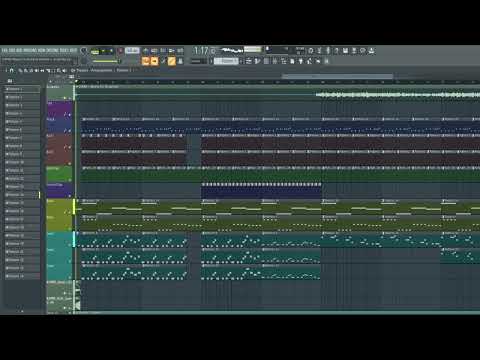Screen dimensions: 480x360
Task: Select the playlist slice tool
Action: (x=48, y=70)
